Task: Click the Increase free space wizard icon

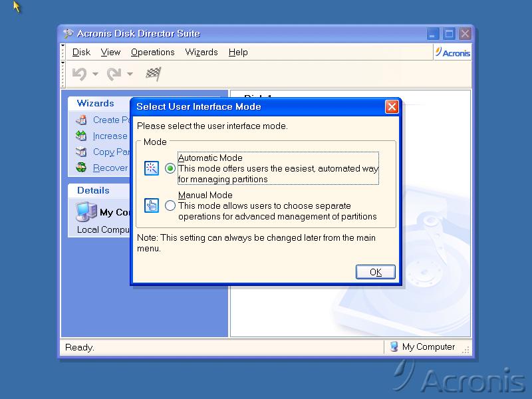Action: pos(81,136)
